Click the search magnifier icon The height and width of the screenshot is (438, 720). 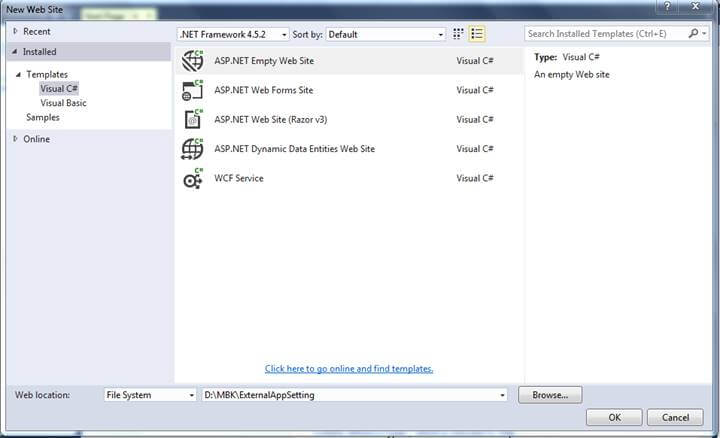point(693,34)
